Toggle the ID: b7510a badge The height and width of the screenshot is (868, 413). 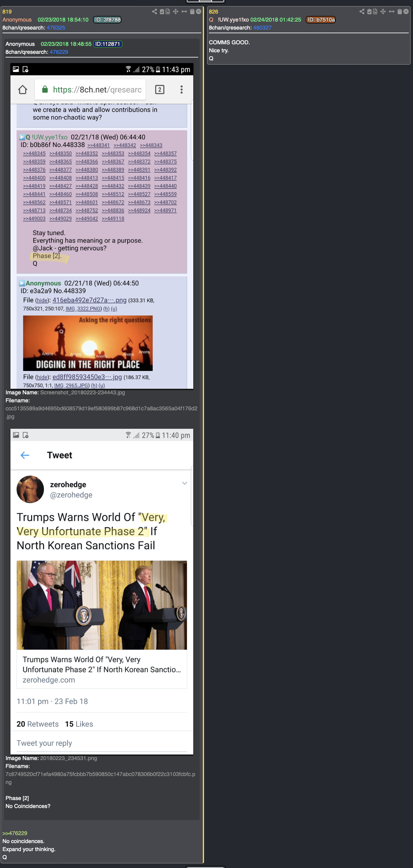pyautogui.click(x=321, y=20)
